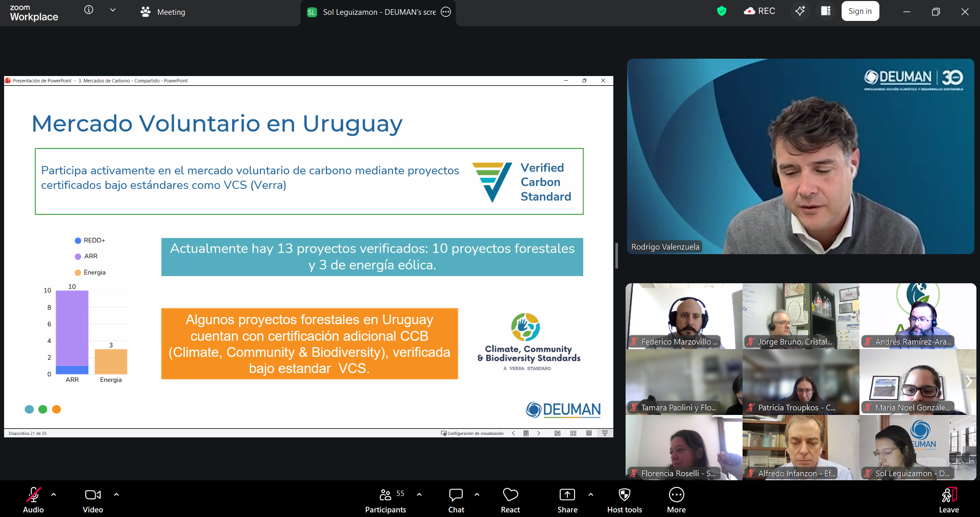Open the React emoji menu
This screenshot has width=980, height=517.
510,500
